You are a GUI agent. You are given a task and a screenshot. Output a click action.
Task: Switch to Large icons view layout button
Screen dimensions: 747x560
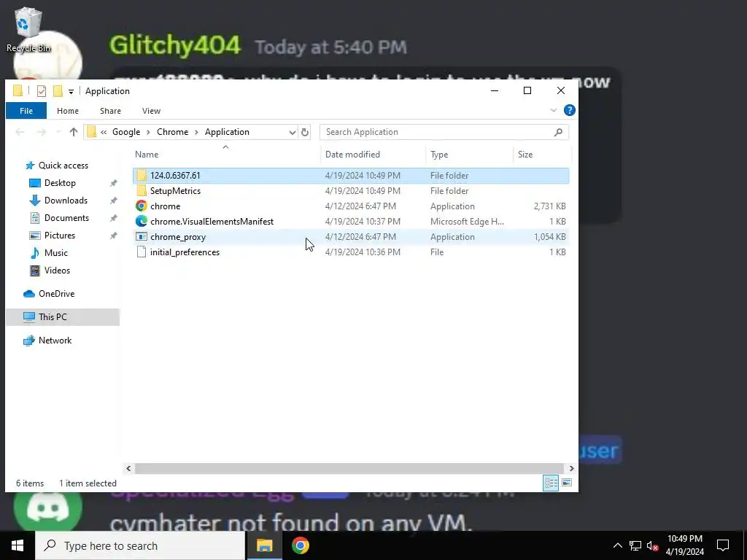click(566, 483)
